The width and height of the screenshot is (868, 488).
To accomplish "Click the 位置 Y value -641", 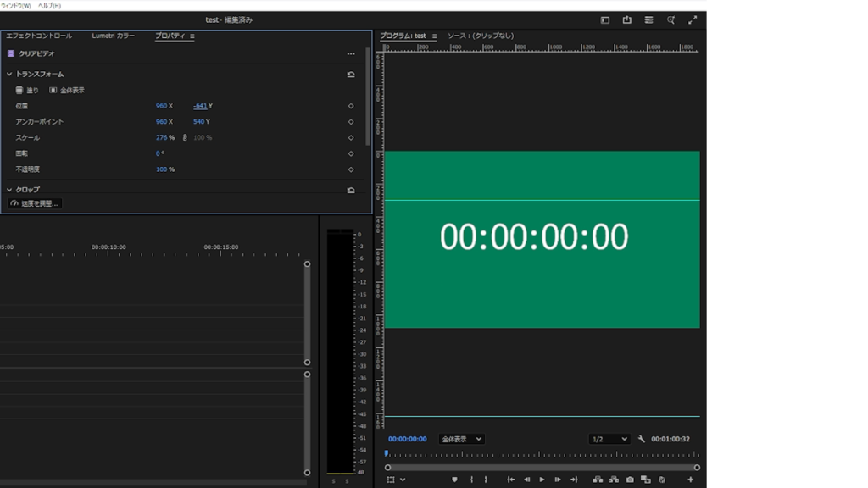I will click(x=200, y=106).
